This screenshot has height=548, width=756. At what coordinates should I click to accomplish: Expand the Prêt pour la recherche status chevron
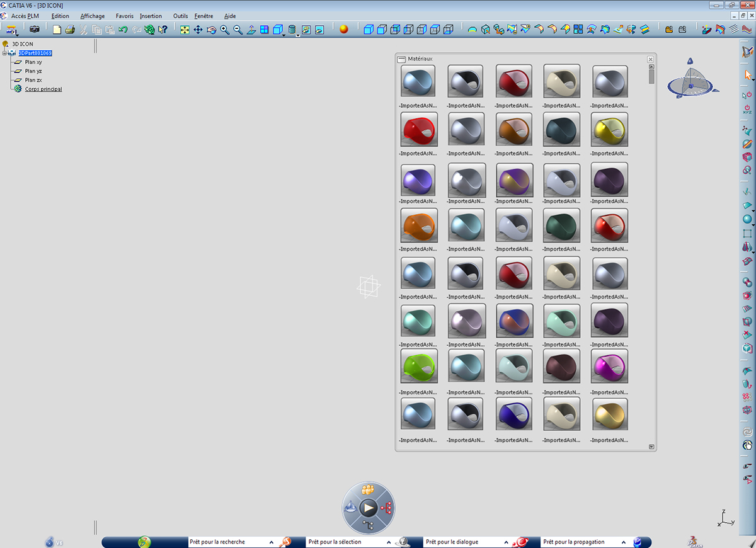[x=272, y=542]
